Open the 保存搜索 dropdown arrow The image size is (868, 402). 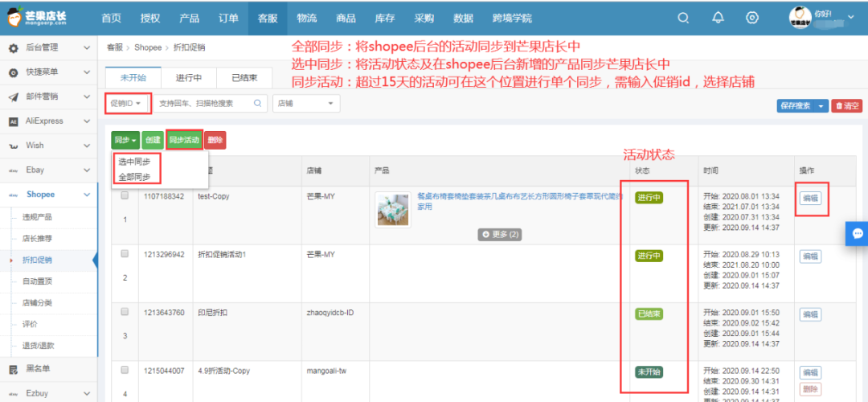(821, 106)
